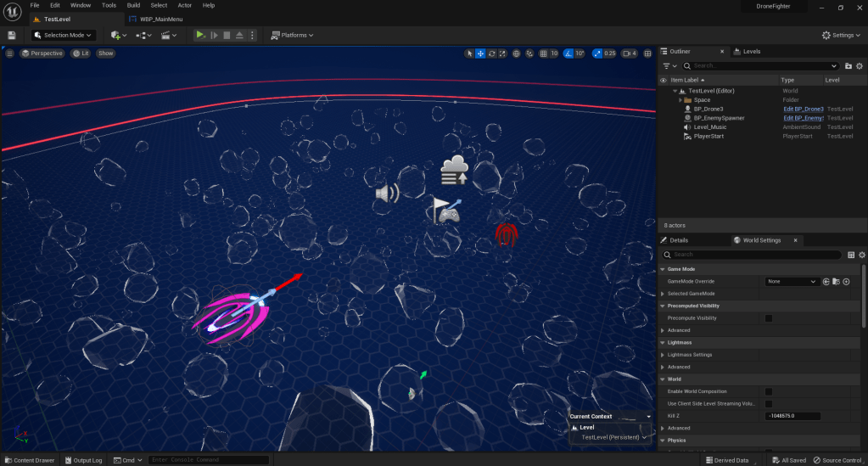Enable World Composition checkbox

coord(769,391)
